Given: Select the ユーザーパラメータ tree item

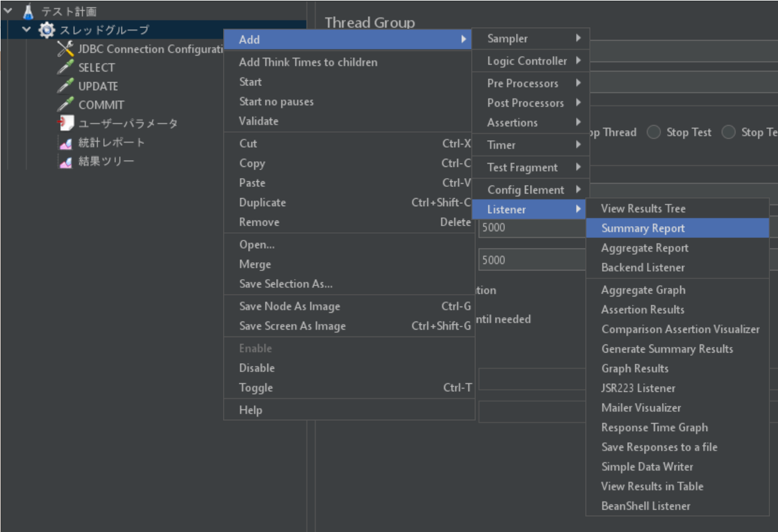Looking at the screenshot, I should coord(128,123).
